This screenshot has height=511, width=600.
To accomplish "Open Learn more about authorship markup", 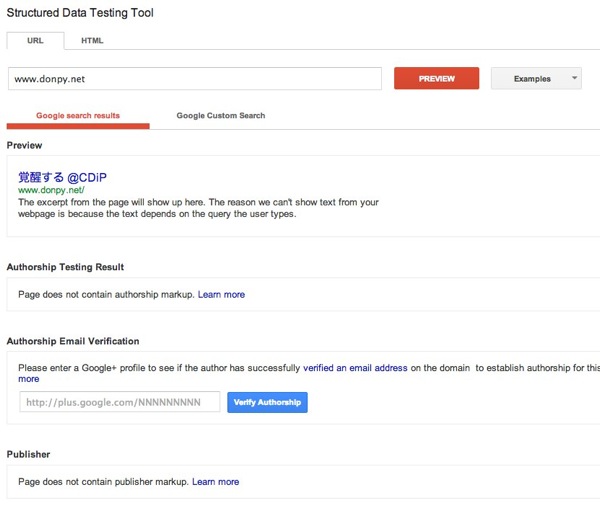I will point(221,294).
